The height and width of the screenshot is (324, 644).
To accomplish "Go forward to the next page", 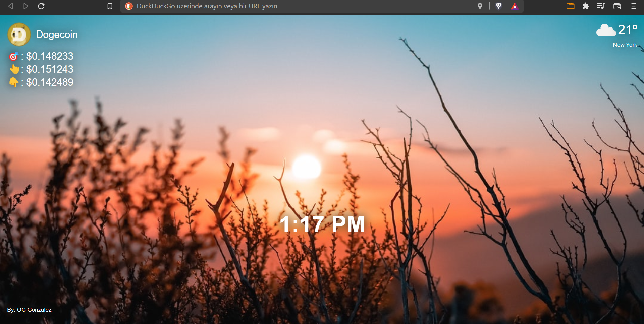I will coord(26,6).
